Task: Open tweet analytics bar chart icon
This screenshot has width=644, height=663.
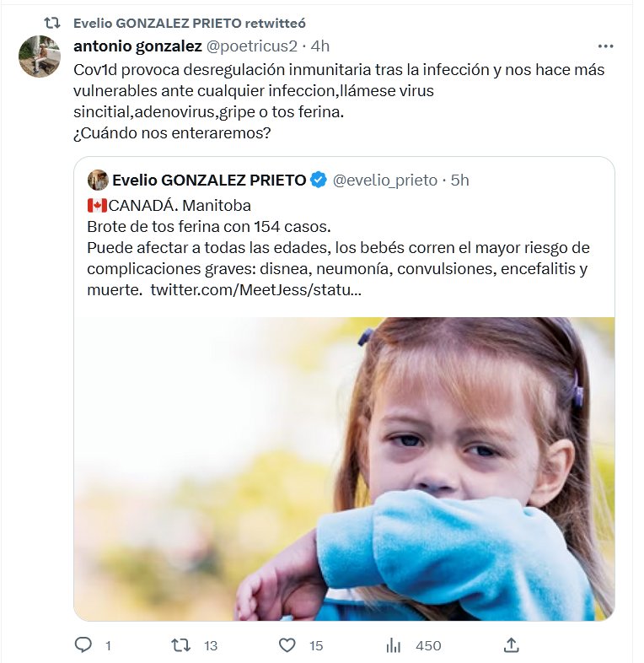Action: 394,645
